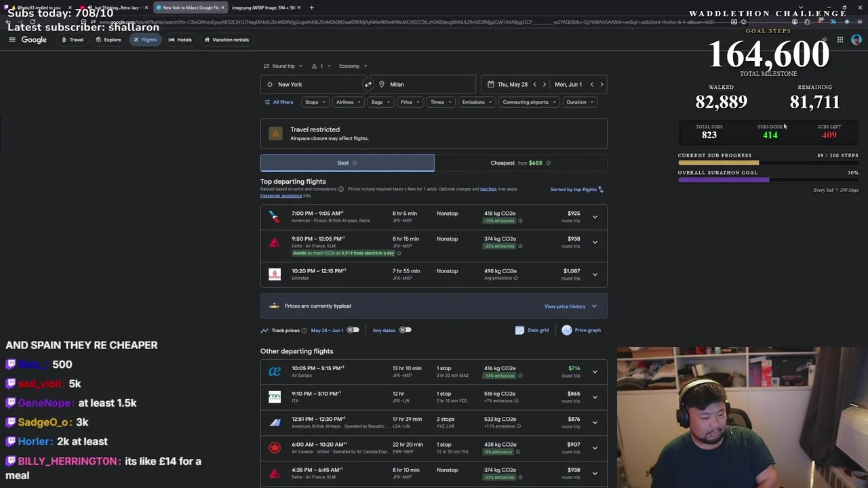
Task: Open the Stops filter dropdown
Action: [315, 102]
